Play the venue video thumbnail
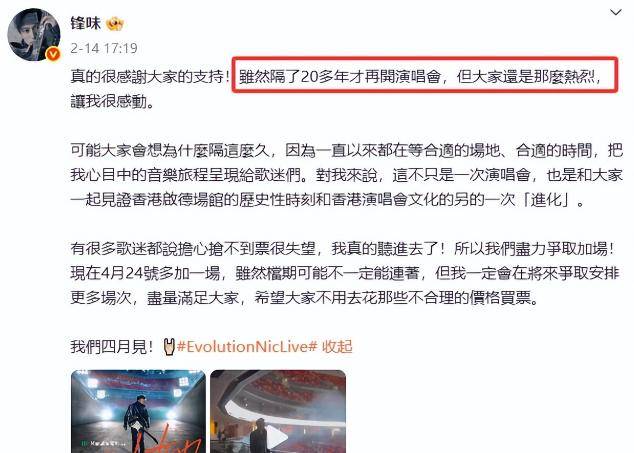The width and height of the screenshot is (634, 453). 278,411
